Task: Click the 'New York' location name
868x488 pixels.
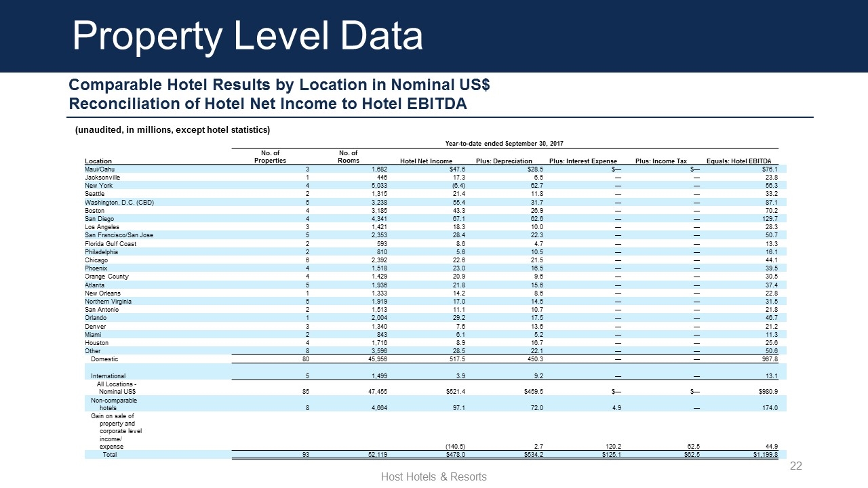Action: coord(98,185)
